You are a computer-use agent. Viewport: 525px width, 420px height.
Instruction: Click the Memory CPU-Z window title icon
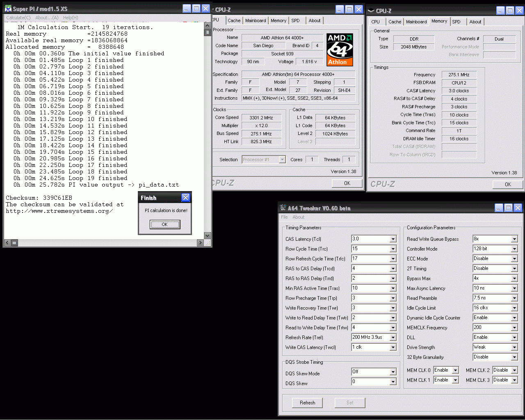point(371,11)
